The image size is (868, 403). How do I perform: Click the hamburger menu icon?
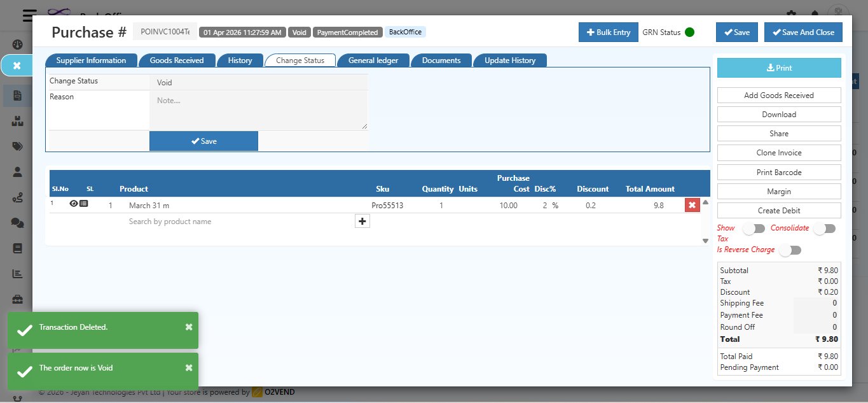click(29, 15)
